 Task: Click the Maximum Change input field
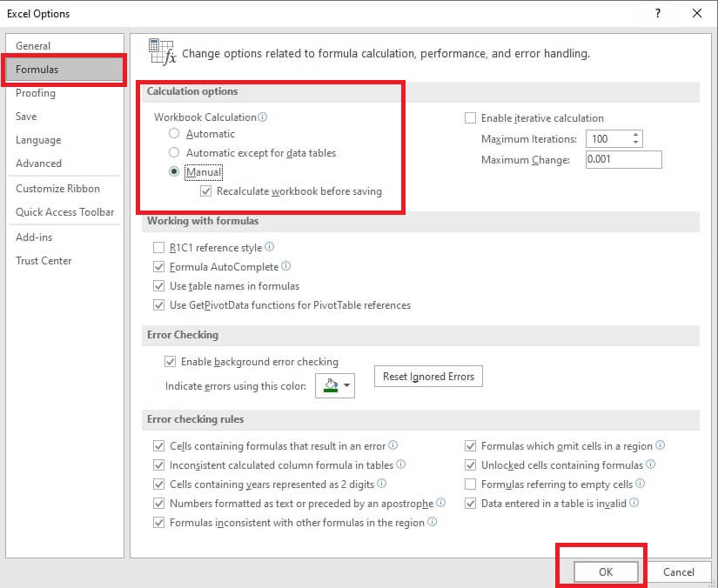(624, 159)
